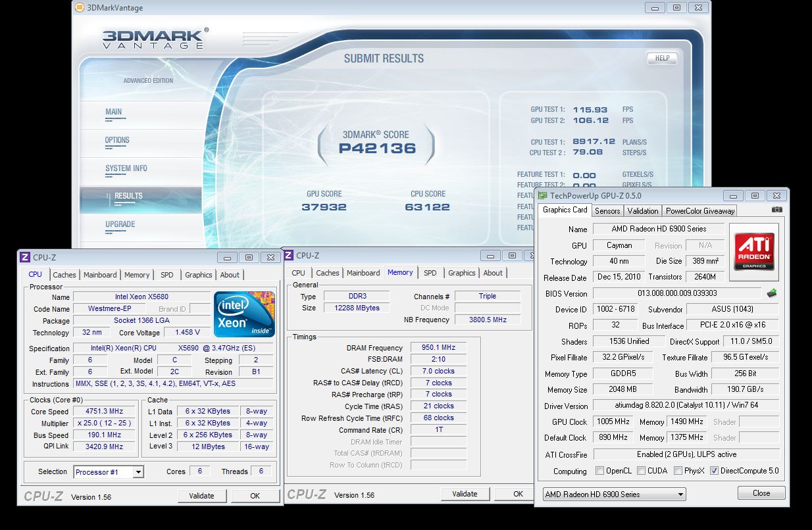Open About tab in left CPU-Z window

coord(230,275)
